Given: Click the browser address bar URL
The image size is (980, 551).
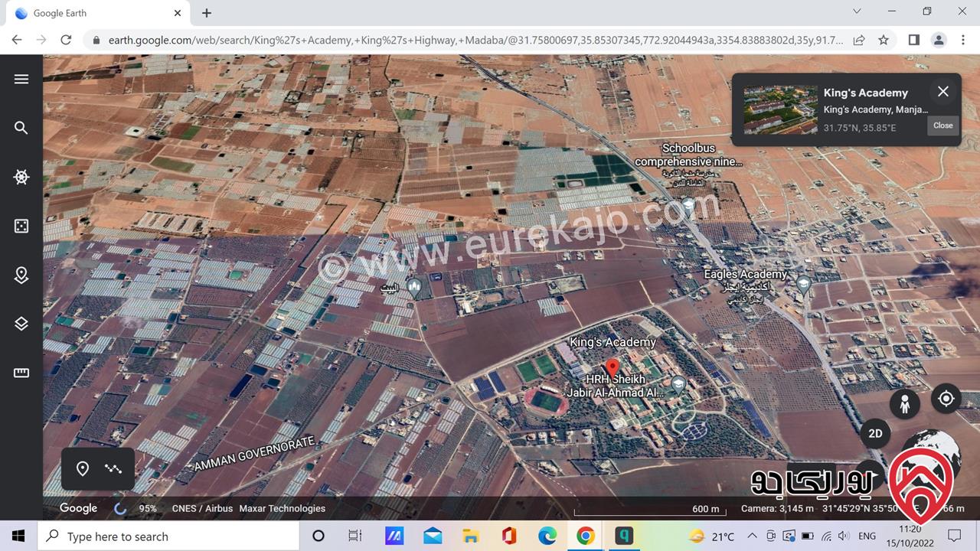Looking at the screenshot, I should click(x=475, y=40).
